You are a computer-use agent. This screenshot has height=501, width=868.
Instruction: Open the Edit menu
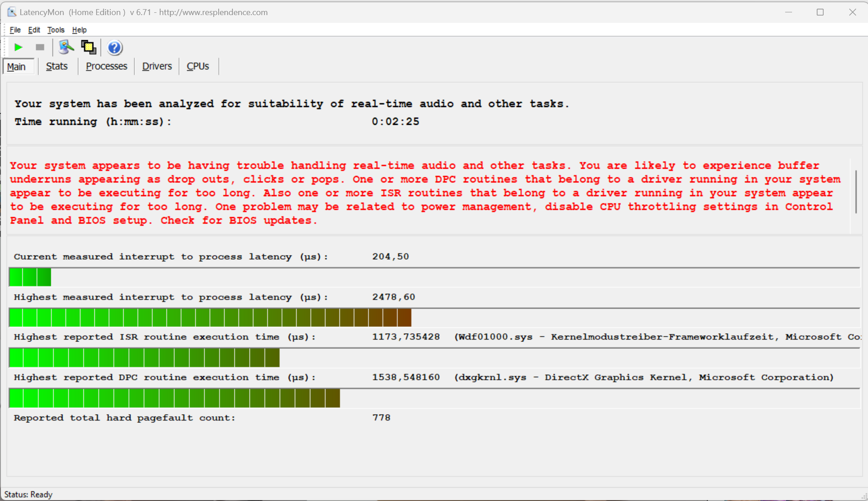pos(34,30)
